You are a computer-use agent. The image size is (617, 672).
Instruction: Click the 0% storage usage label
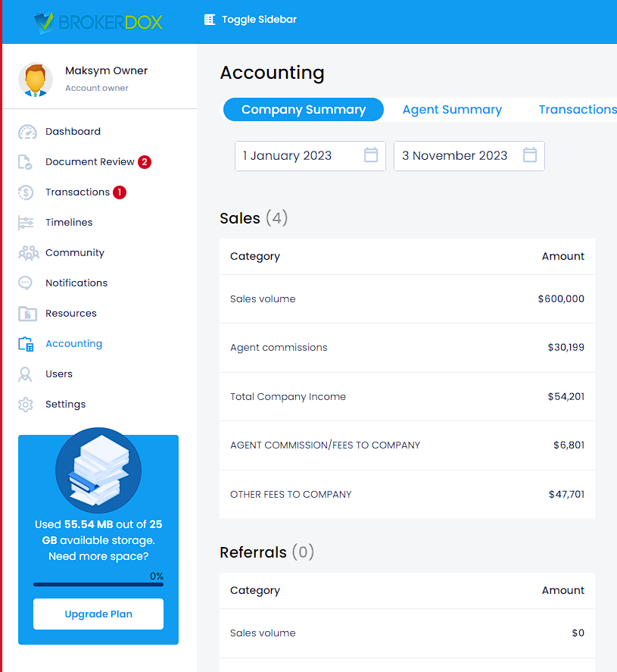click(x=156, y=576)
